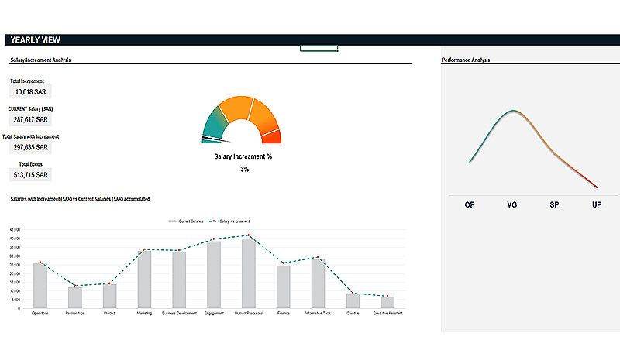Click the red marker above Partnerships bar
The height and width of the screenshot is (364, 620).
[74, 285]
